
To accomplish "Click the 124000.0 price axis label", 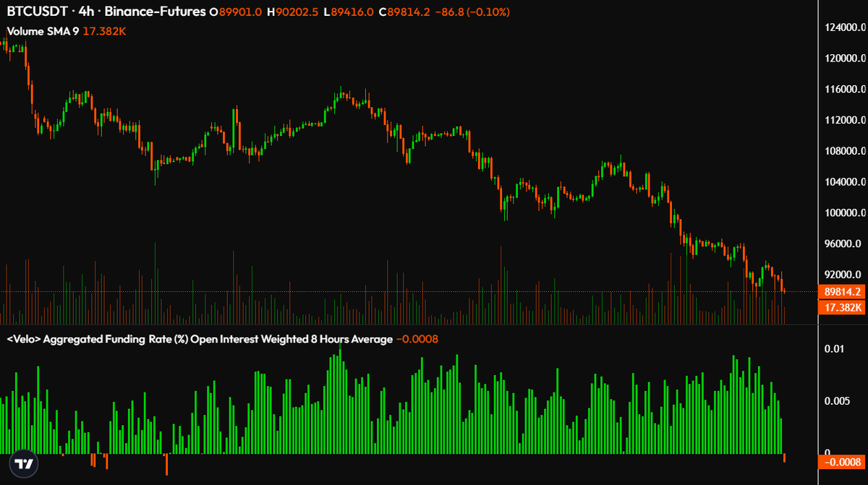I will tap(843, 27).
